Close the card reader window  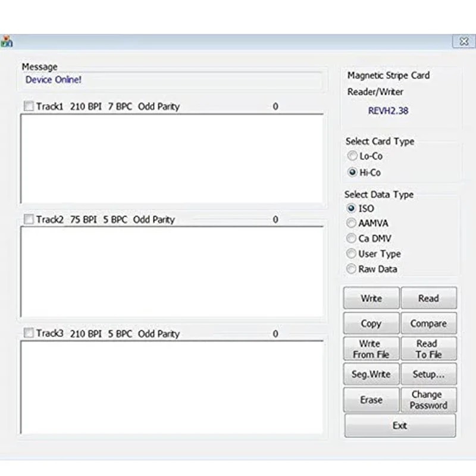[x=464, y=41]
